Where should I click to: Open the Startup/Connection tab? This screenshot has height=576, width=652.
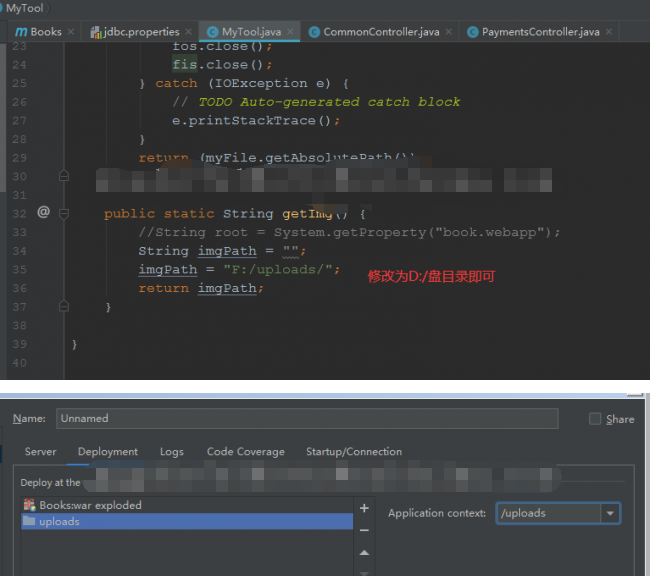[354, 452]
